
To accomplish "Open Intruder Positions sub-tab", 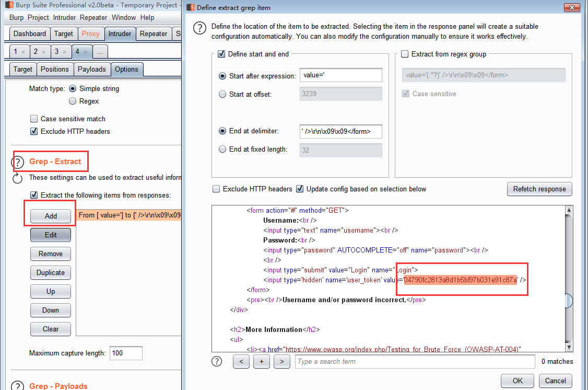I will 55,70.
